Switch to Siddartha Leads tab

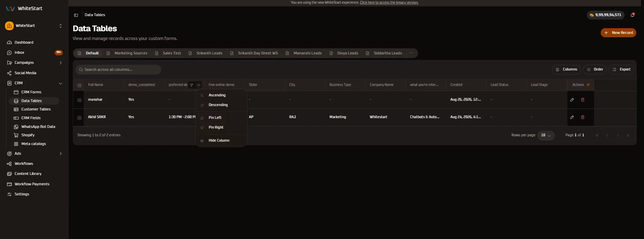[x=384, y=53]
